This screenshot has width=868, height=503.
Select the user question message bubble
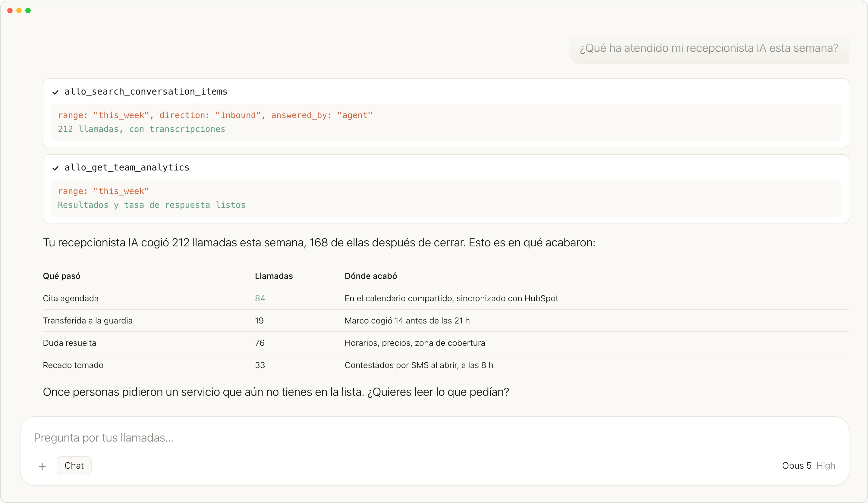[x=709, y=48]
